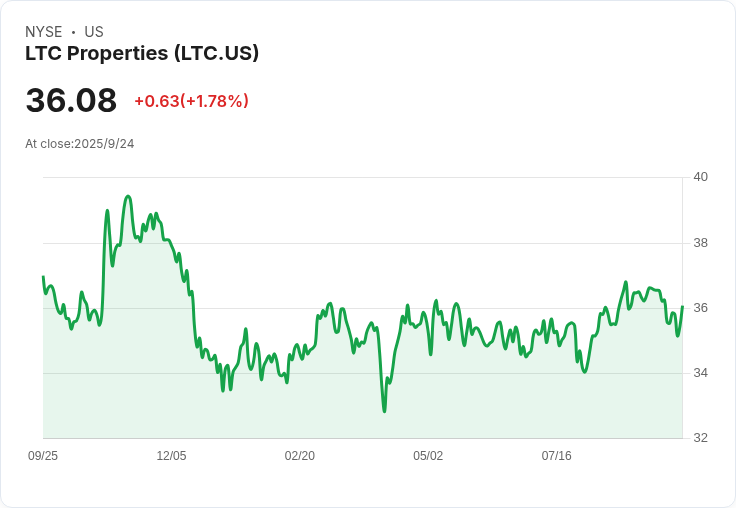This screenshot has width=736, height=508.
Task: Click the NYSE exchange label
Action: tap(45, 32)
